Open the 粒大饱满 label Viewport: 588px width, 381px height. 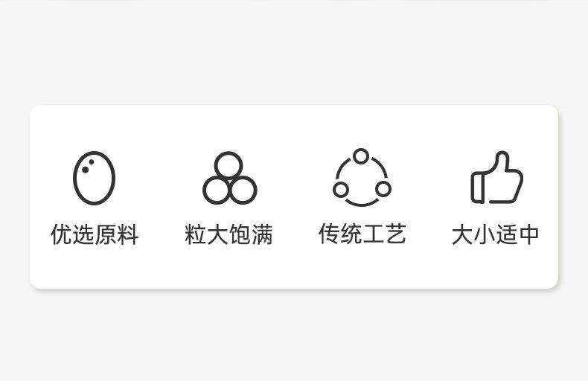(x=229, y=234)
